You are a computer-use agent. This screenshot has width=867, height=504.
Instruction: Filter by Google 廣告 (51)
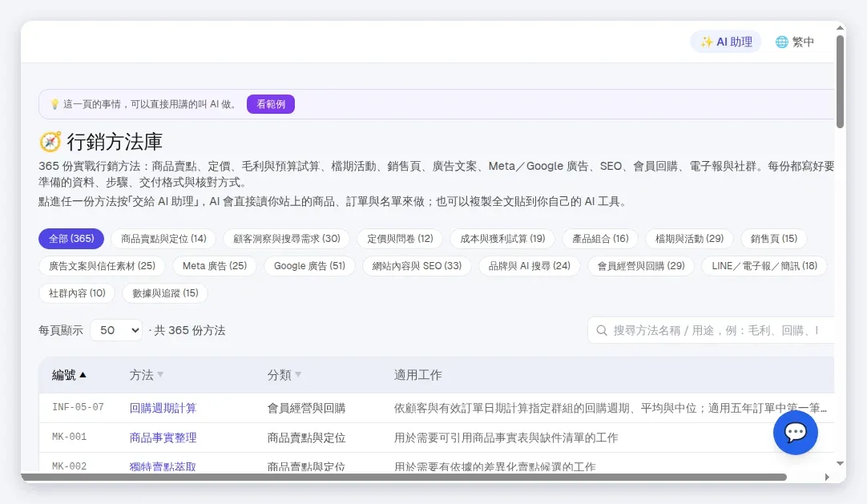(x=309, y=266)
